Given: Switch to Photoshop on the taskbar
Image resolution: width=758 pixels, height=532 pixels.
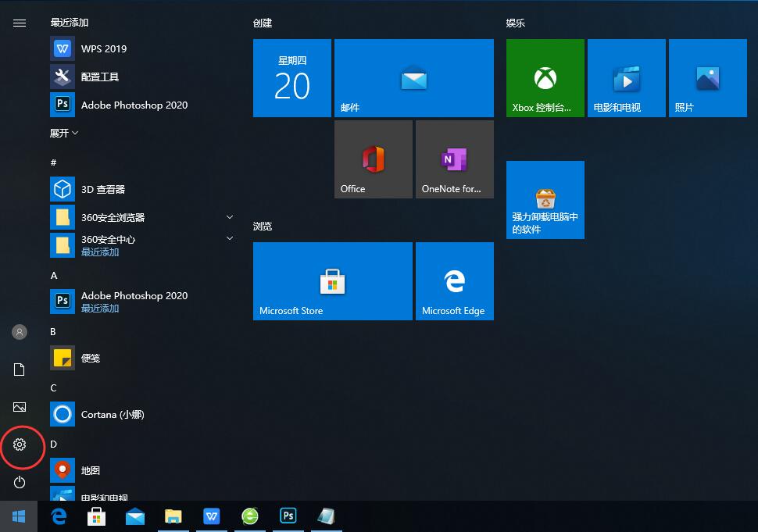Looking at the screenshot, I should pos(288,516).
